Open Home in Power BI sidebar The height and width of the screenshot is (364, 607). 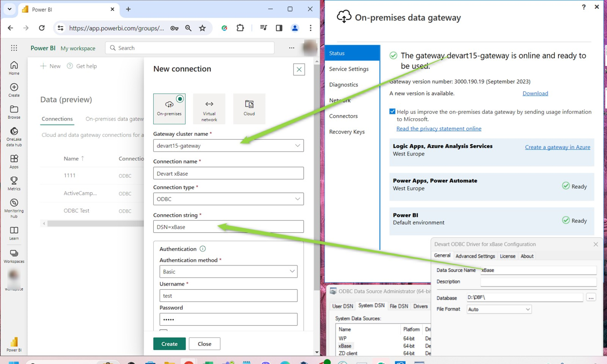click(14, 68)
